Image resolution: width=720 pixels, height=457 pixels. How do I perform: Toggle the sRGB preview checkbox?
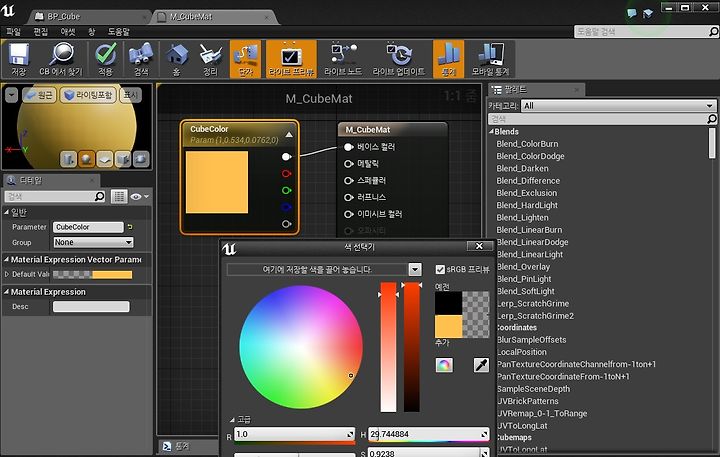440,270
